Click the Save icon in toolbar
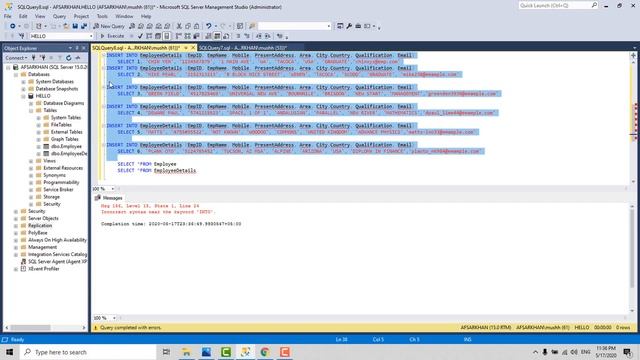The width and height of the screenshot is (640, 360). (75, 26)
